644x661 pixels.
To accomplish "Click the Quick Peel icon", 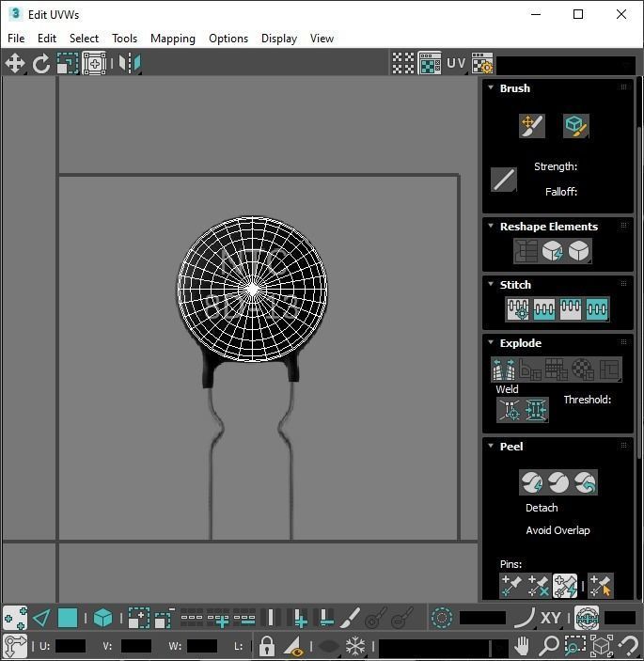I will click(x=532, y=482).
